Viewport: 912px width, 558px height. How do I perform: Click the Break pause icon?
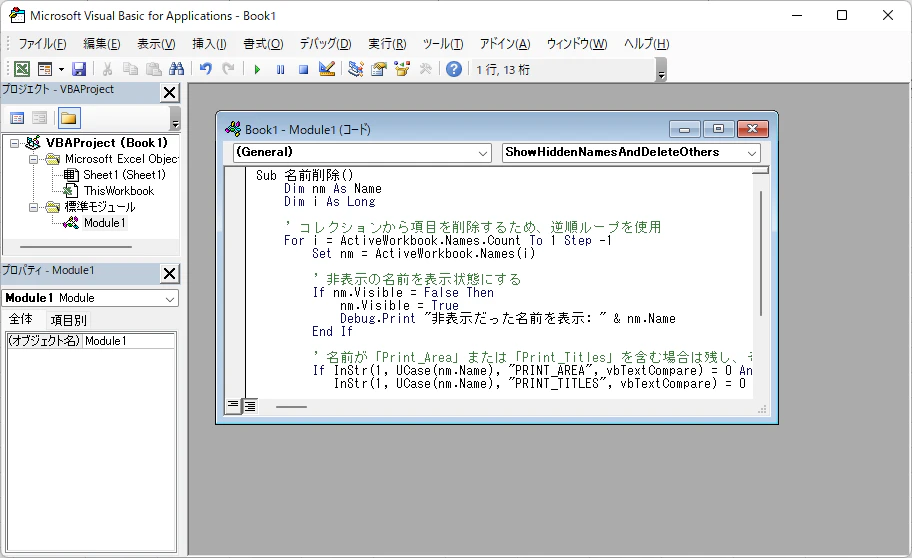280,69
